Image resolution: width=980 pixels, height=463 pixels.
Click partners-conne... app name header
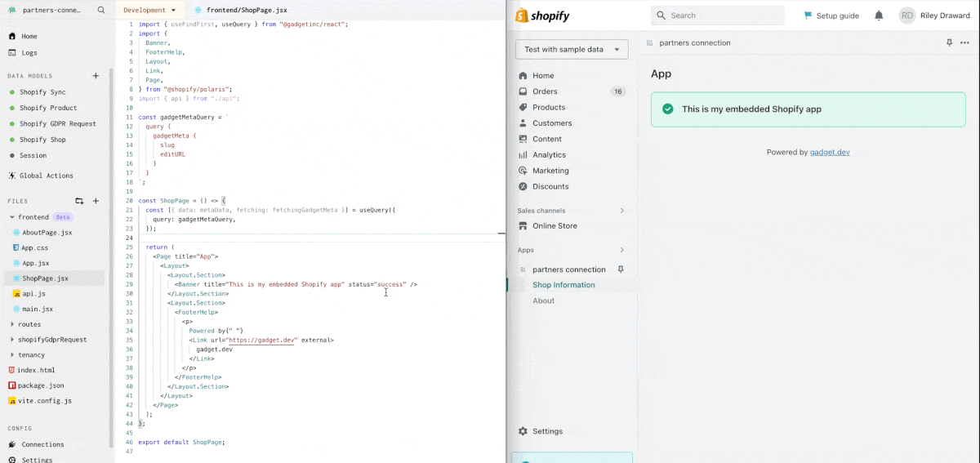[51, 11]
